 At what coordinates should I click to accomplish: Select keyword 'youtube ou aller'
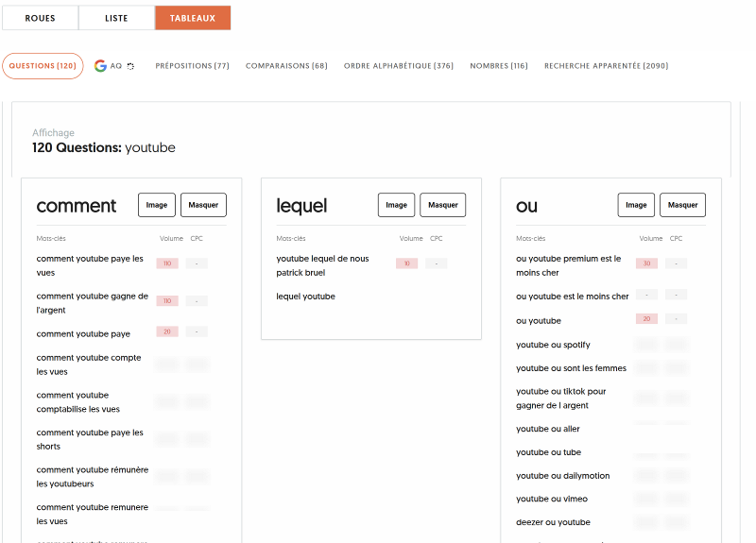point(548,429)
